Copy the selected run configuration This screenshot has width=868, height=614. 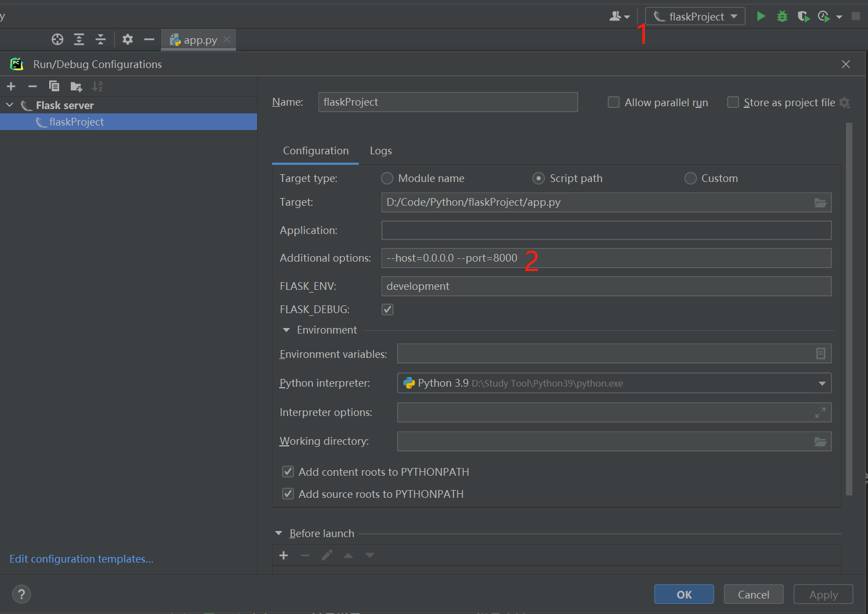pyautogui.click(x=54, y=86)
